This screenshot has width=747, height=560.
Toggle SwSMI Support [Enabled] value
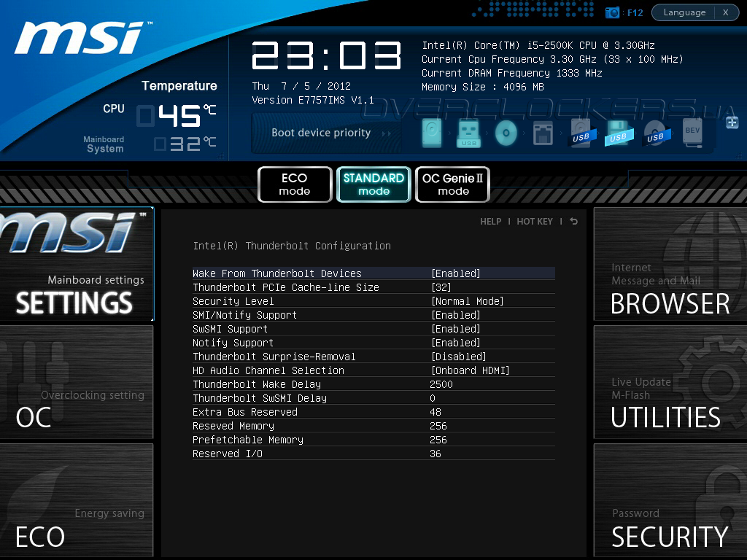point(456,329)
